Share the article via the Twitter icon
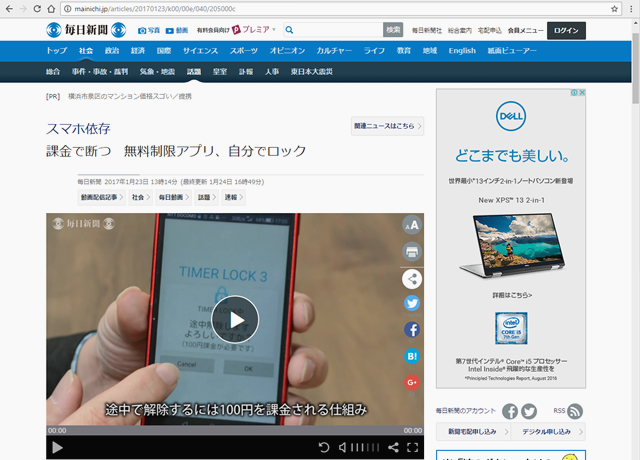This screenshot has width=640, height=460. (411, 304)
